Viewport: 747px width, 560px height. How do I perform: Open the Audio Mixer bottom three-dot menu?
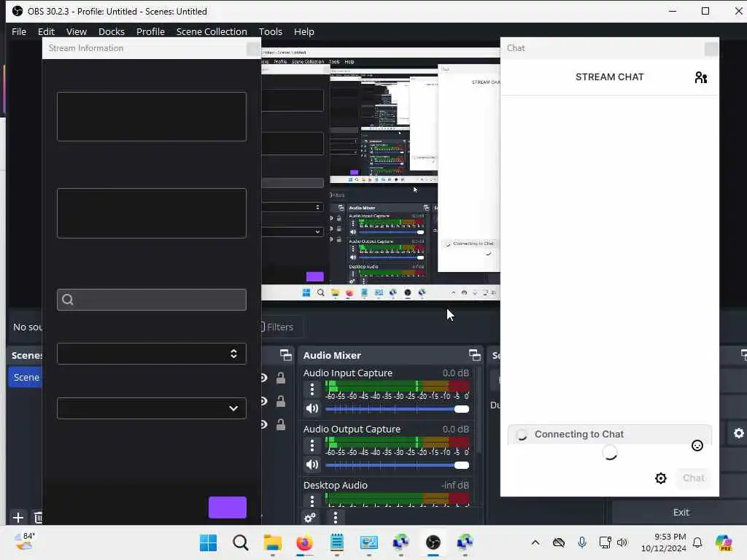click(x=336, y=518)
